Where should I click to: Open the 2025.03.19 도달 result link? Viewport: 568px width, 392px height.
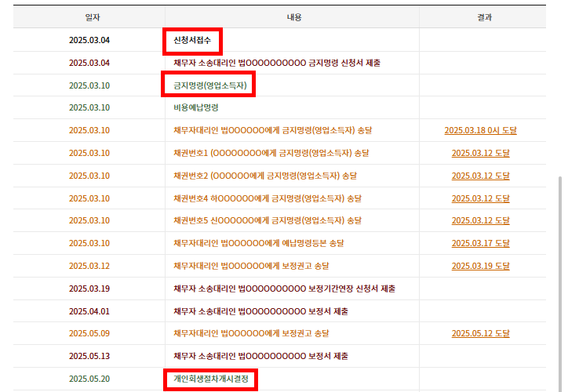[x=480, y=267]
